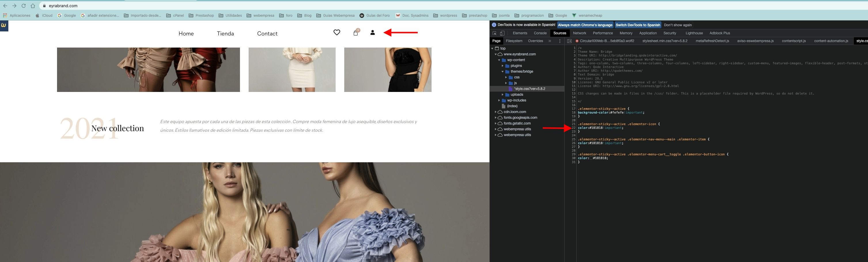868x262 pixels.
Task: Open the white skirt product image
Action: pos(292,69)
